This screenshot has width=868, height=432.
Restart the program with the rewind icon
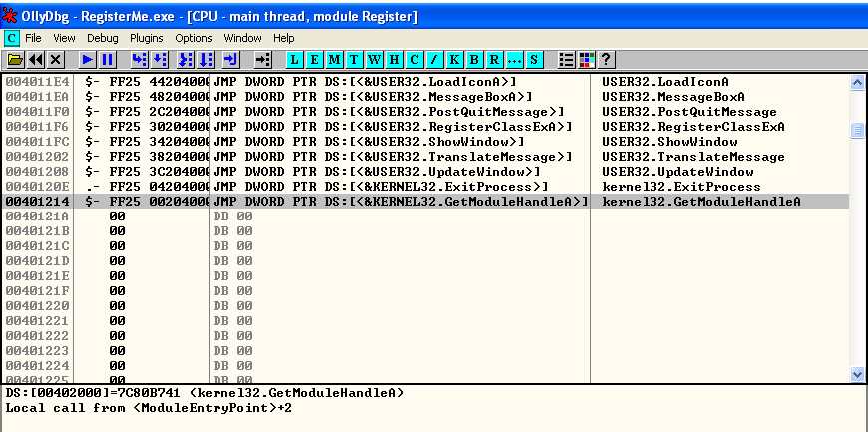click(x=36, y=59)
